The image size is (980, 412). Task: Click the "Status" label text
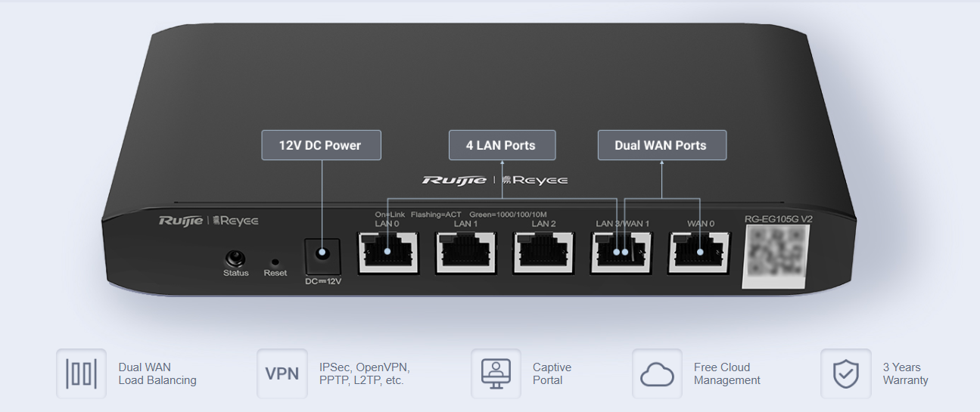(236, 273)
